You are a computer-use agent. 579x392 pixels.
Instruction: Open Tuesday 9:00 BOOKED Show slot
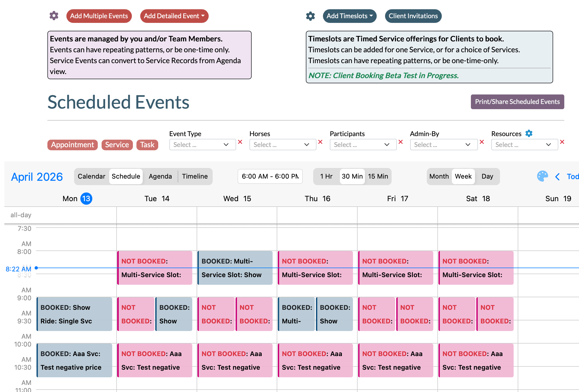(174, 314)
